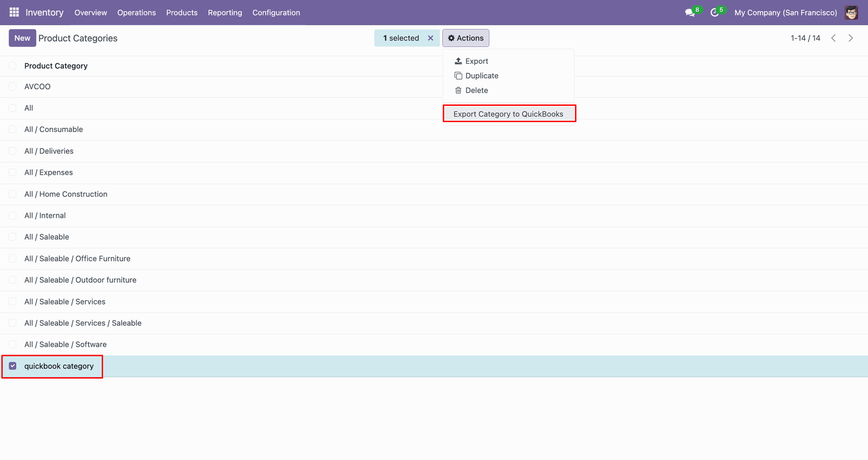Screen dimensions: 868x460
Task: Check the All / Saleable / Services / Saleable checkbox
Action: tap(13, 323)
